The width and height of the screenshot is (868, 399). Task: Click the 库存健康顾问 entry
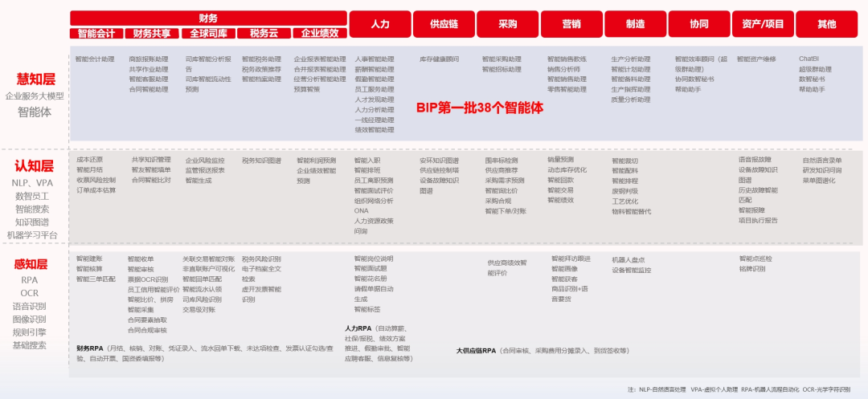pyautogui.click(x=439, y=59)
